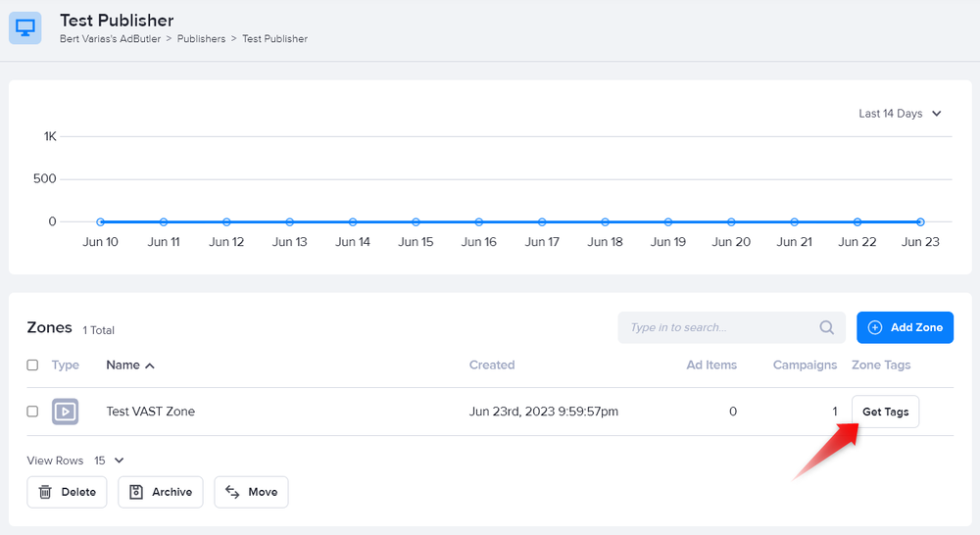
Task: Sort by Campaigns column header
Action: 805,365
